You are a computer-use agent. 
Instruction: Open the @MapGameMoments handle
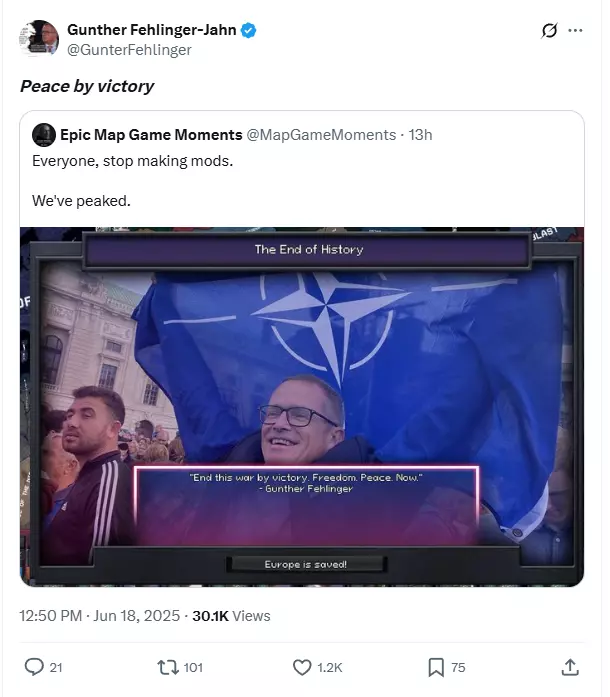pyautogui.click(x=321, y=135)
